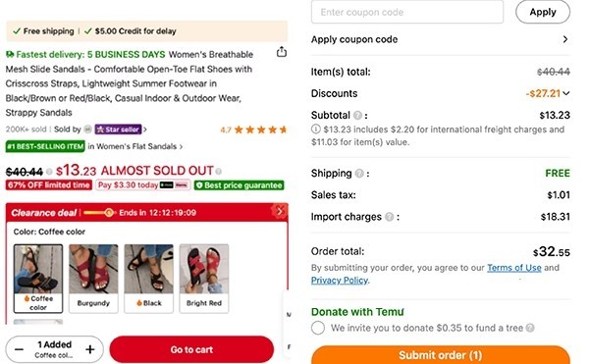Open the Women's Flat Sandals category arrow

point(181,147)
